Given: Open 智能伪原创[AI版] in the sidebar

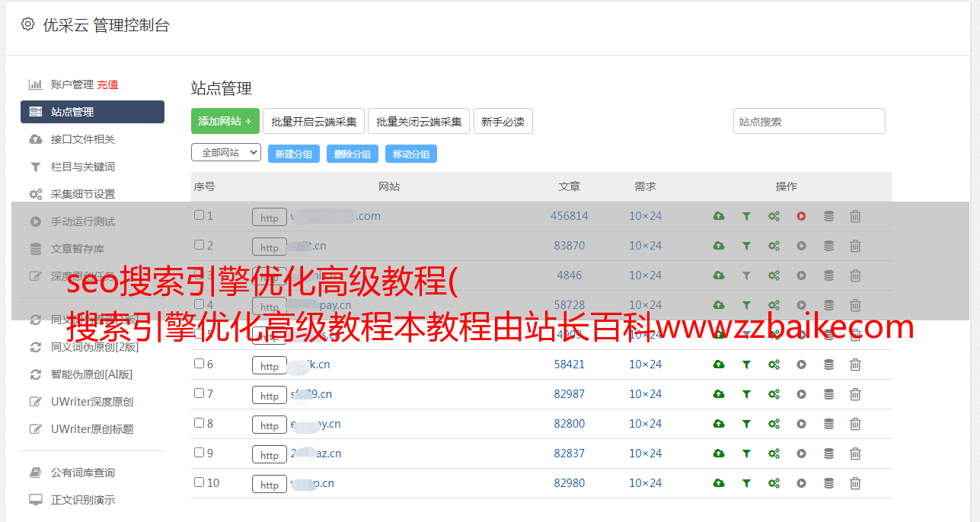Looking at the screenshot, I should (92, 374).
